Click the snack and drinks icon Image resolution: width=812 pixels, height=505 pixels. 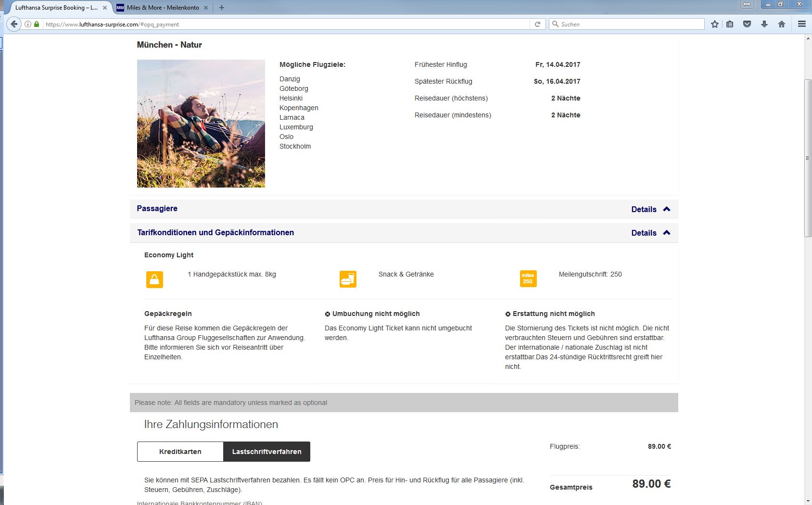click(348, 279)
